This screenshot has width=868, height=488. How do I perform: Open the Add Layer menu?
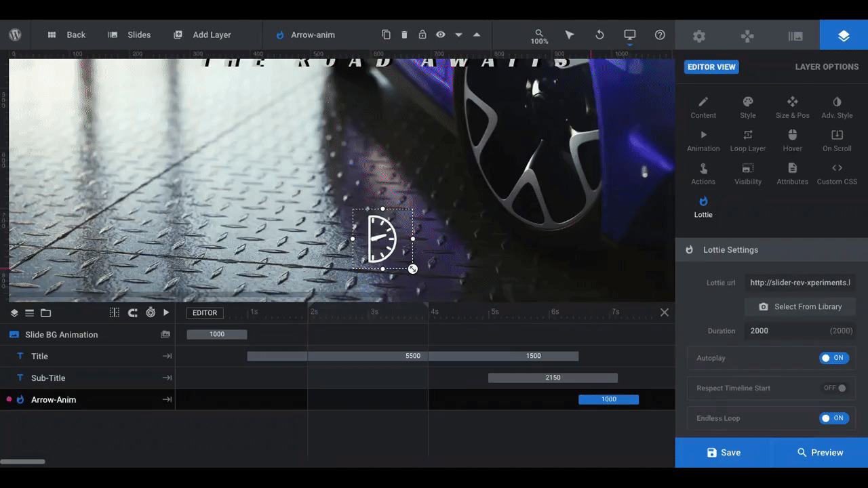click(203, 35)
